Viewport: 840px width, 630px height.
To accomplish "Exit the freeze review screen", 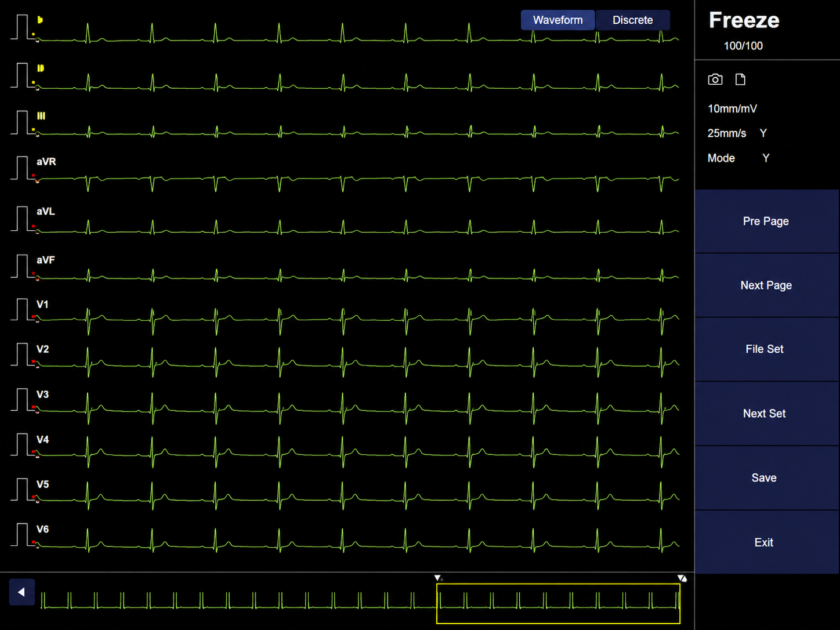I will click(x=766, y=542).
